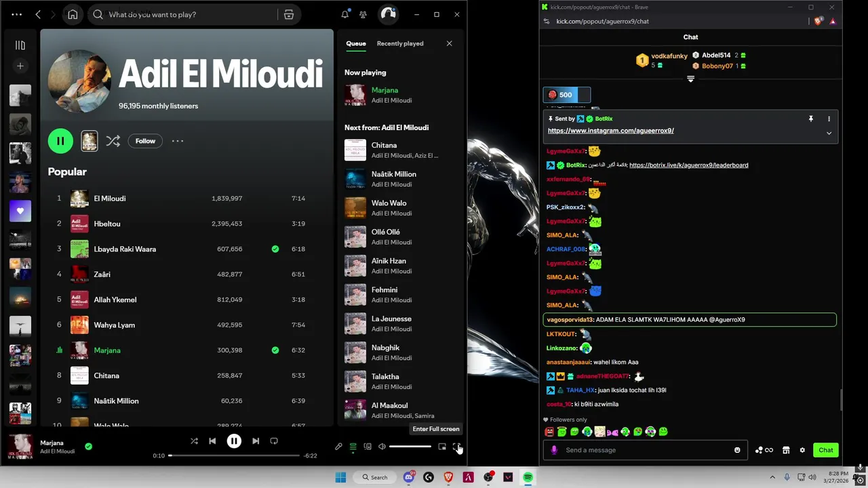Viewport: 868px width, 488px height.
Task: Open Your Library icon in the sidebar
Action: 20,45
